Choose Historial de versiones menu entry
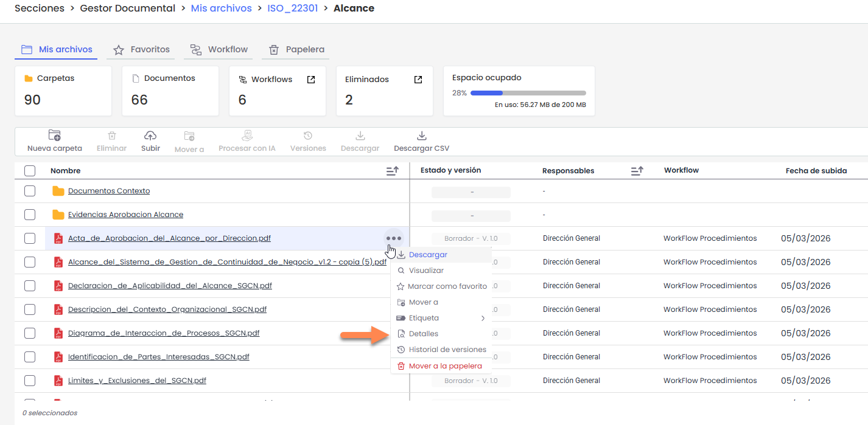This screenshot has height=425, width=868. pos(447,350)
